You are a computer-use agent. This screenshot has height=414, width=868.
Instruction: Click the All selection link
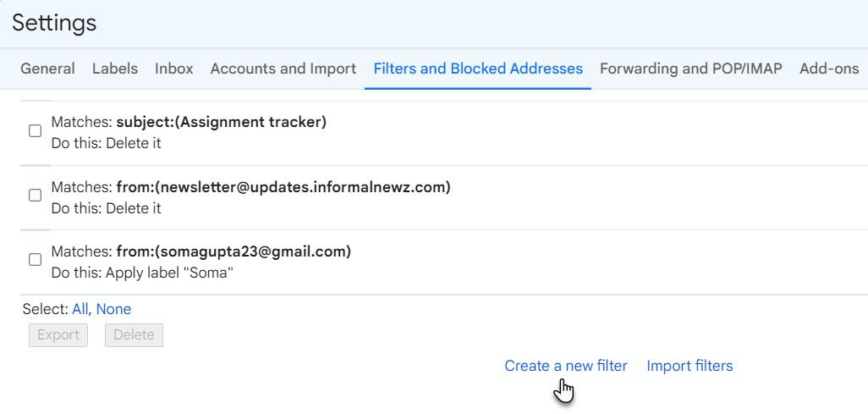coord(80,309)
